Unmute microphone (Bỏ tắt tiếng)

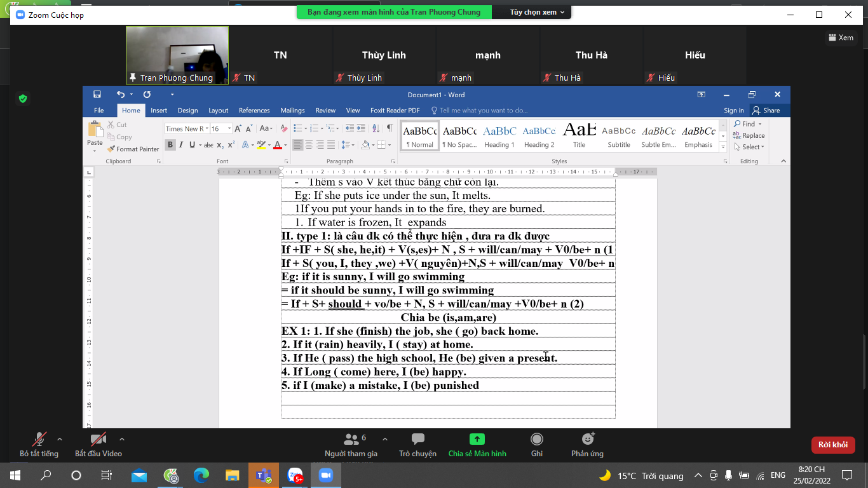pyautogui.click(x=39, y=445)
